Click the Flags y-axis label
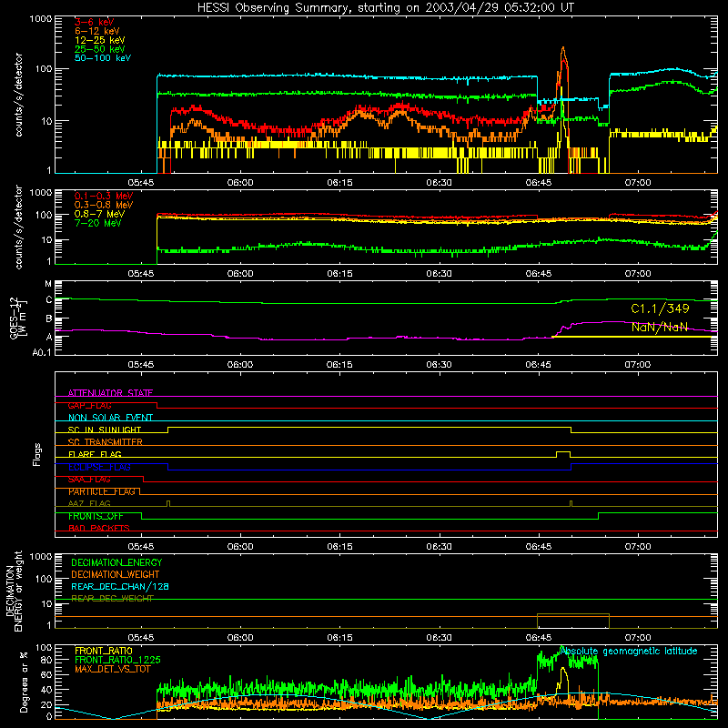728x728 pixels. pos(37,454)
